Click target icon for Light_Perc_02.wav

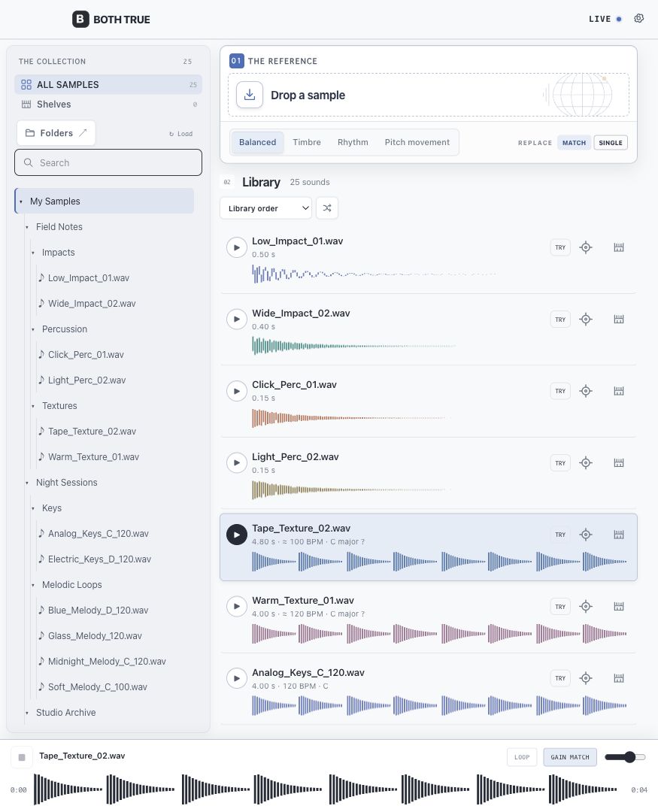coord(586,463)
